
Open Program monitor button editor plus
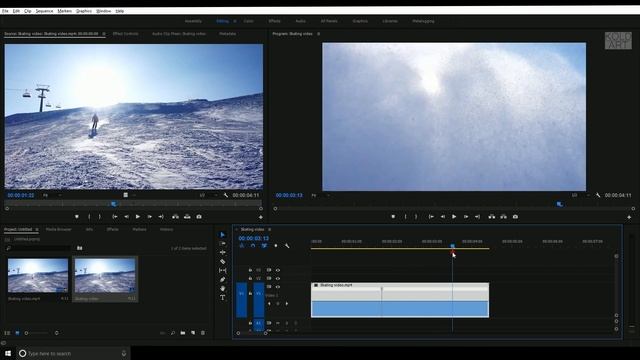tap(629, 217)
